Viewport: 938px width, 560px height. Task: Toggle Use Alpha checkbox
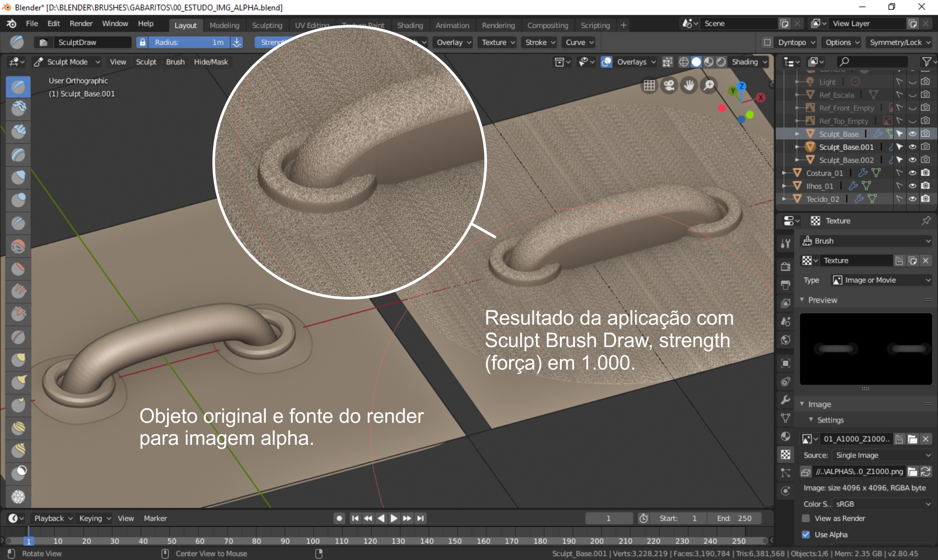tap(806, 535)
